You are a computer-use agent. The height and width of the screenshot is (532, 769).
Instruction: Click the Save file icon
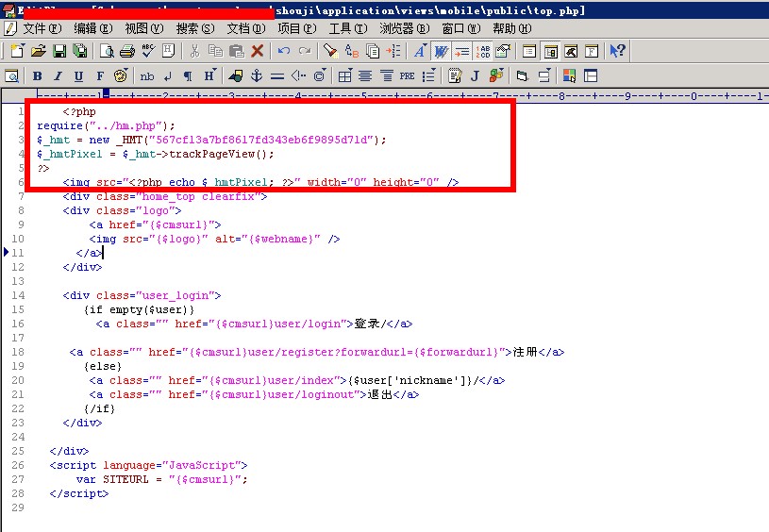59,51
